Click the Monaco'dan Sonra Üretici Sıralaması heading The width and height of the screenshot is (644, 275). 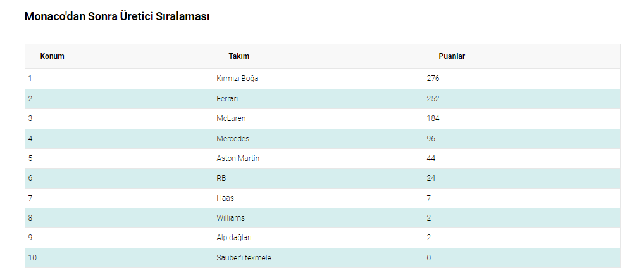[x=116, y=17]
